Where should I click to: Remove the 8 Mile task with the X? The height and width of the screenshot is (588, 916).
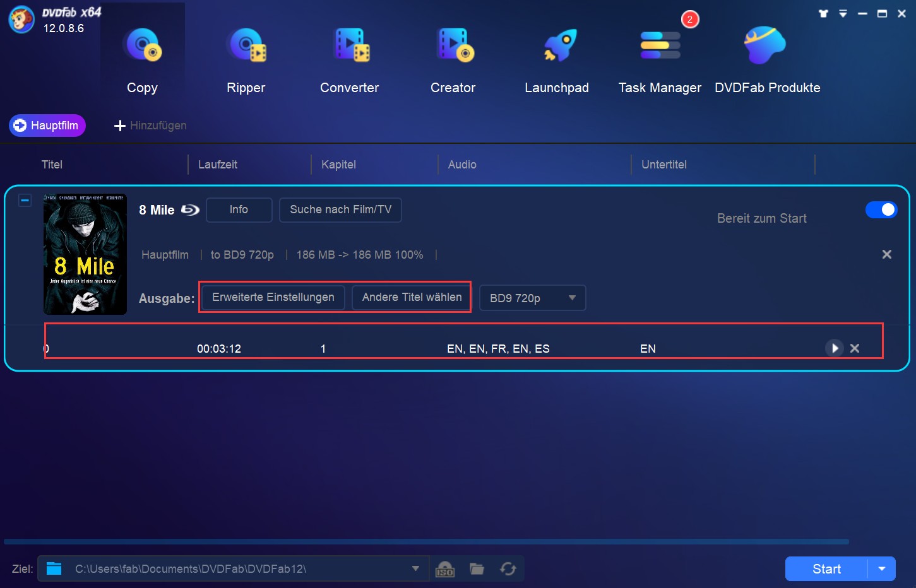coord(887,254)
